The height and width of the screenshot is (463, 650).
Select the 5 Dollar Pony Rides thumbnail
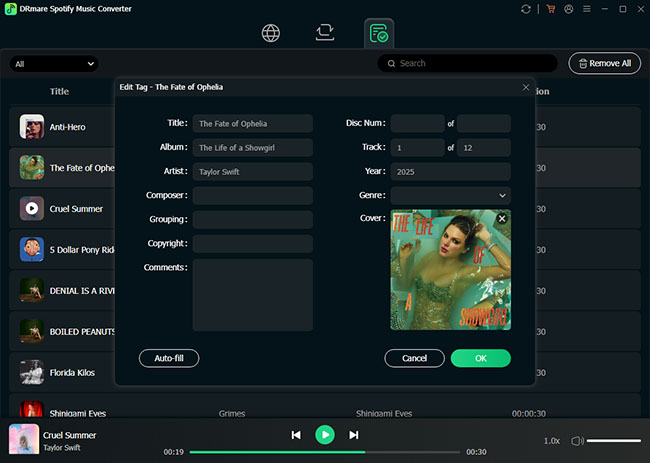coord(32,250)
